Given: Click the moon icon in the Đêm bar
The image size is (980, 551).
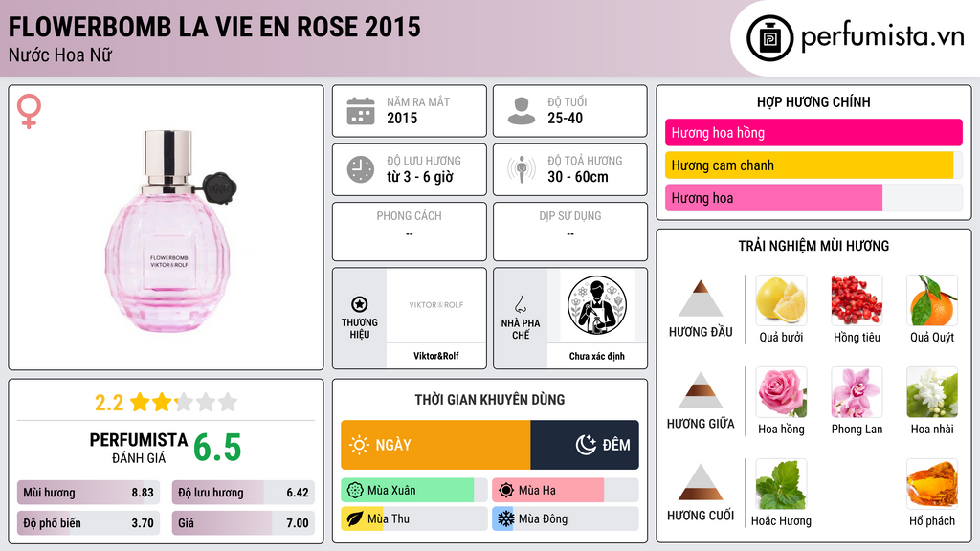Looking at the screenshot, I should tap(586, 445).
